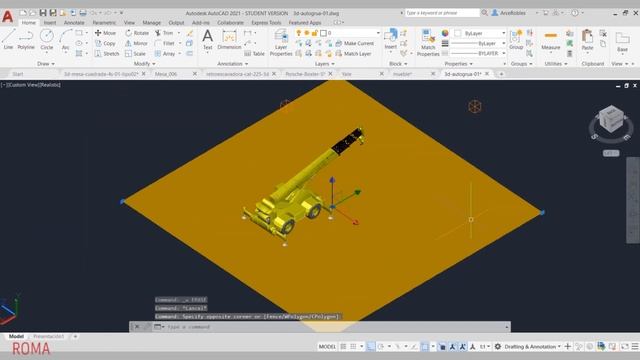Open the Insert ribbon tab

pyautogui.click(x=50, y=22)
